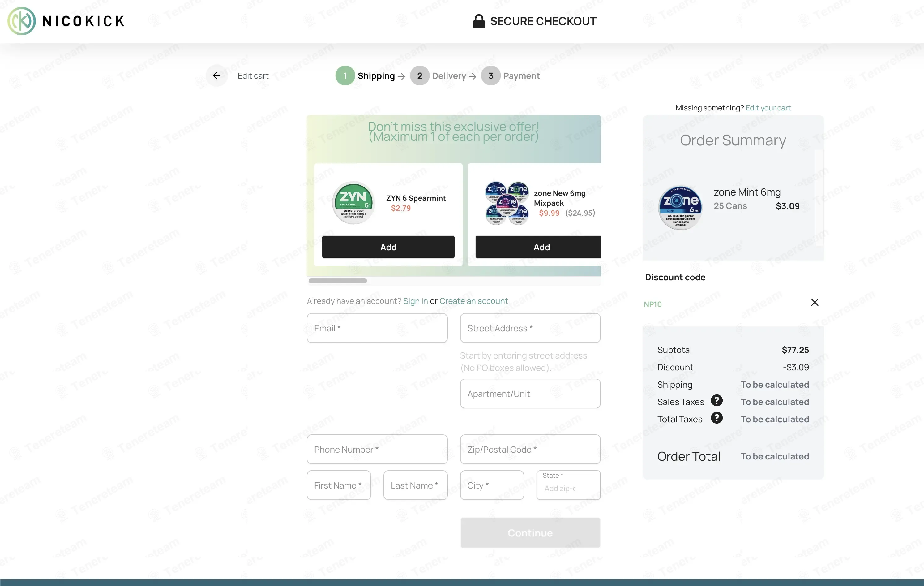Focus the Email field

[377, 328]
